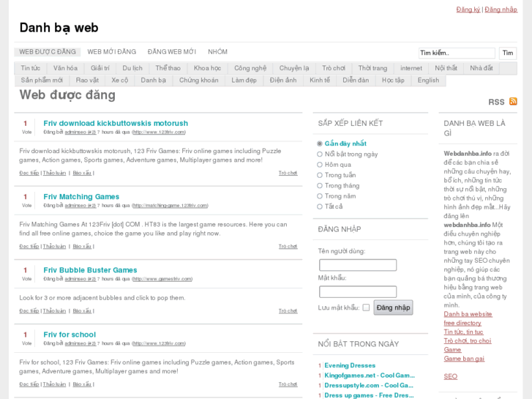The image size is (532, 399).
Task: Open the 'Du lịch' category
Action: (132, 68)
